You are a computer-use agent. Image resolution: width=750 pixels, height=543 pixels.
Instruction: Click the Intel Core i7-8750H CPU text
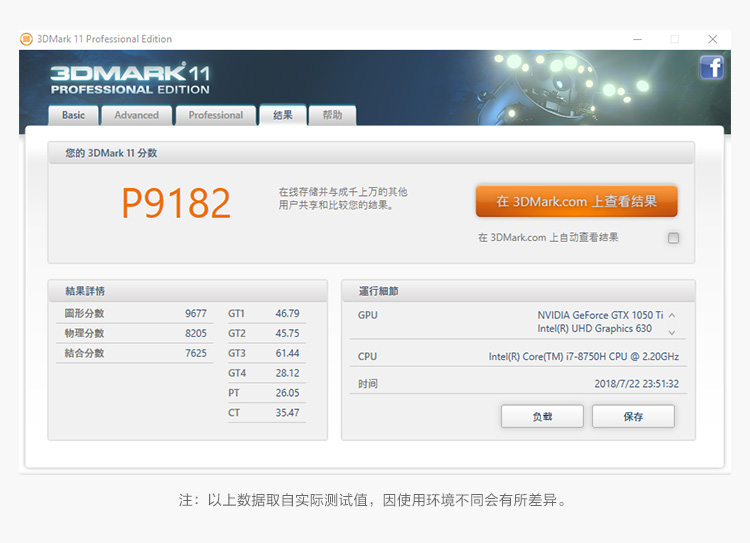pyautogui.click(x=583, y=356)
